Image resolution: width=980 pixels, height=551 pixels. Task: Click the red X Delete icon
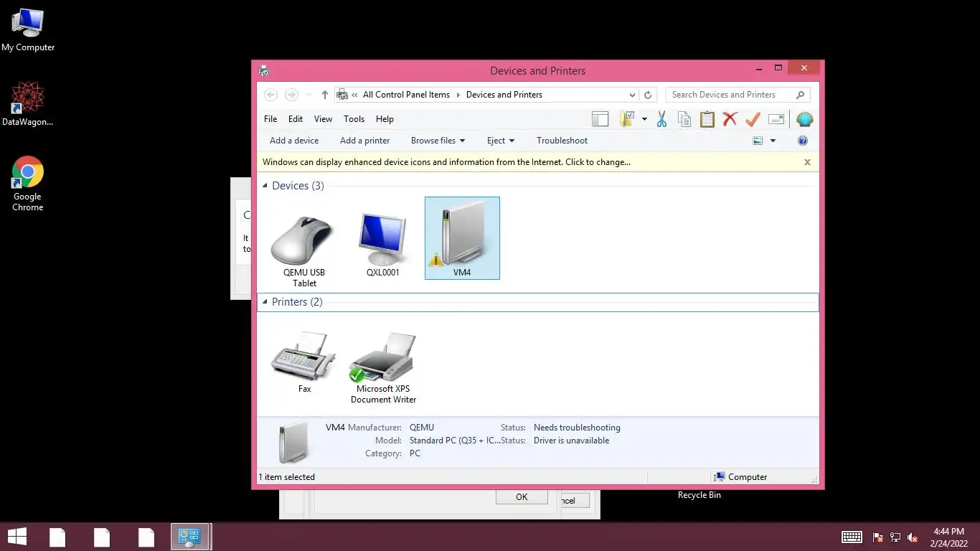click(730, 119)
